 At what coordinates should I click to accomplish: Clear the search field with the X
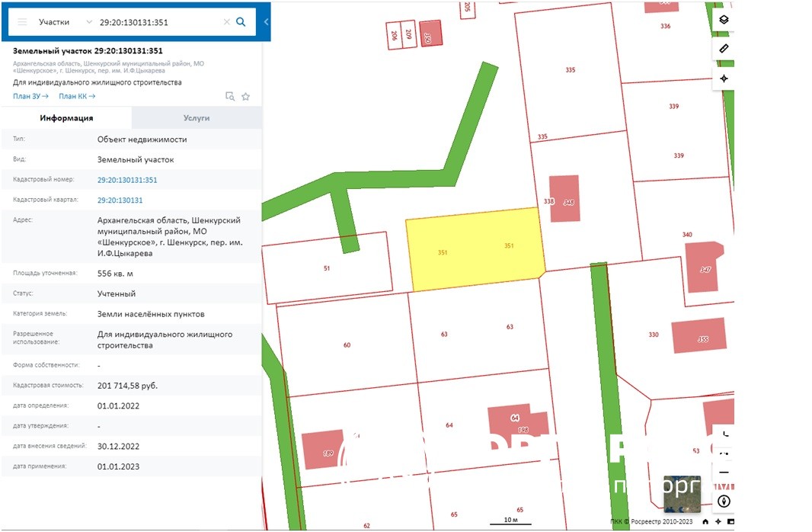(226, 22)
